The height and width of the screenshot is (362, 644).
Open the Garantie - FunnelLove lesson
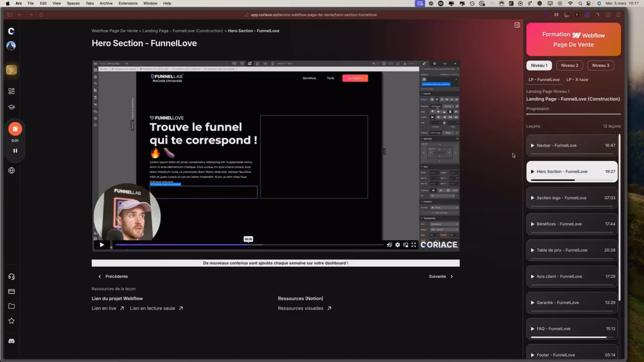(572, 302)
